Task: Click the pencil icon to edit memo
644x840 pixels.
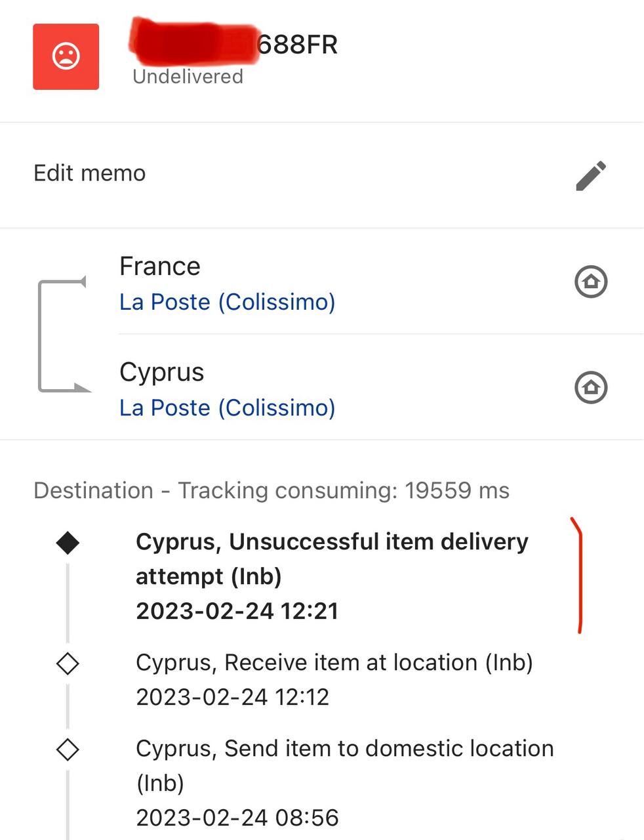Action: (x=591, y=175)
